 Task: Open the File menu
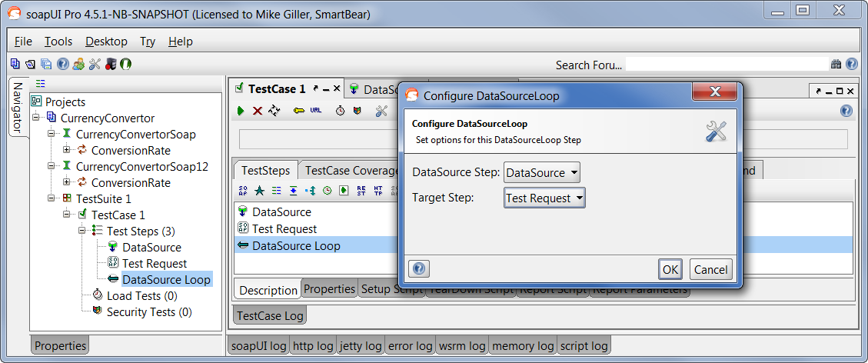click(x=23, y=42)
